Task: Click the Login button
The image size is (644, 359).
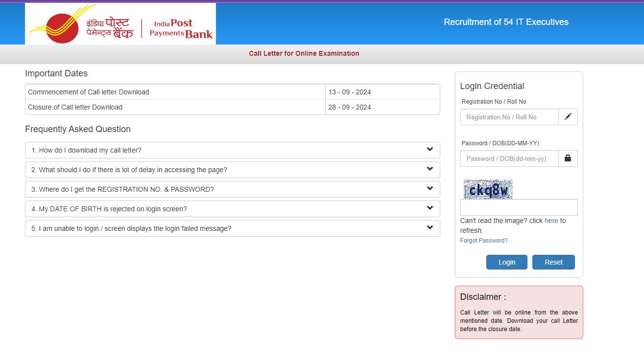Action: tap(507, 262)
